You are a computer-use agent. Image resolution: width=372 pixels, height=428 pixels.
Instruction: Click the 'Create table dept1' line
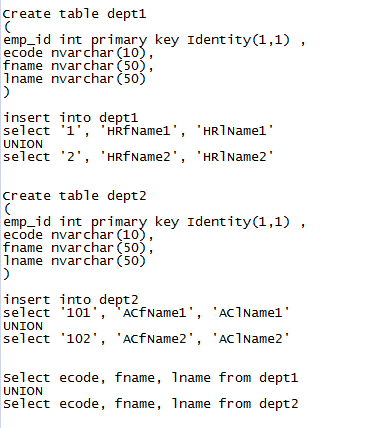click(x=75, y=14)
